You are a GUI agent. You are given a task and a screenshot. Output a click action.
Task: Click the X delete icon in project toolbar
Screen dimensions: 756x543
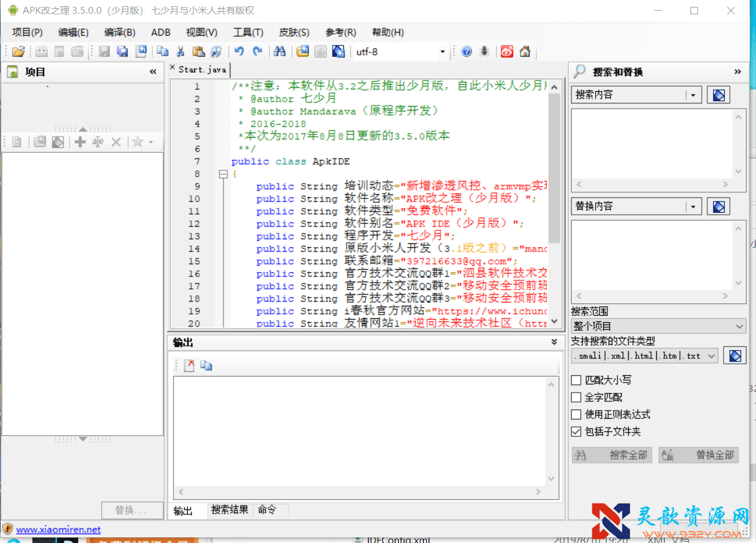(116, 142)
